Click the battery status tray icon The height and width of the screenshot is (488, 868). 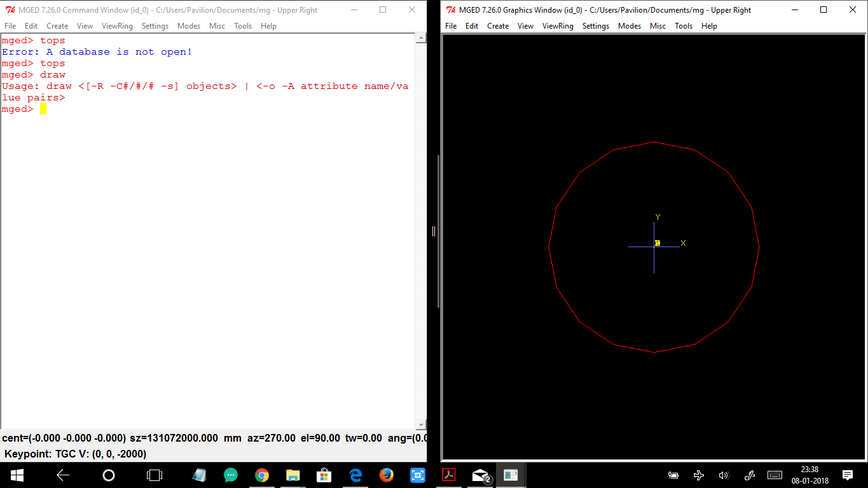673,475
